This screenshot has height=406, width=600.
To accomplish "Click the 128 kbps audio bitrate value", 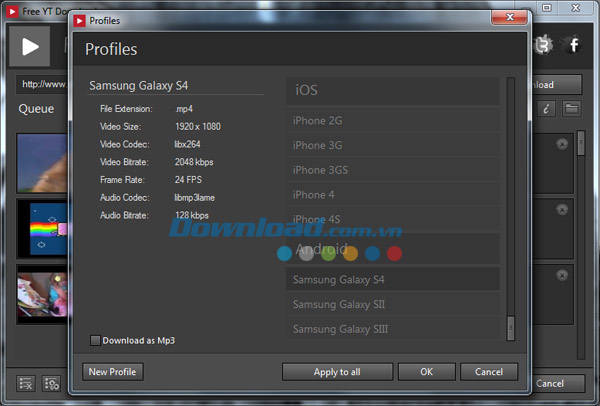I will 192,215.
